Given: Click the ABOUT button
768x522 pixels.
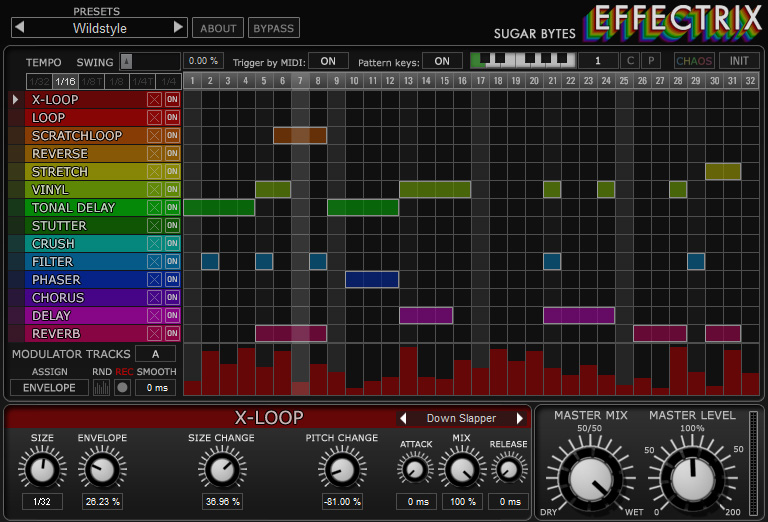Looking at the screenshot, I should click(x=217, y=28).
